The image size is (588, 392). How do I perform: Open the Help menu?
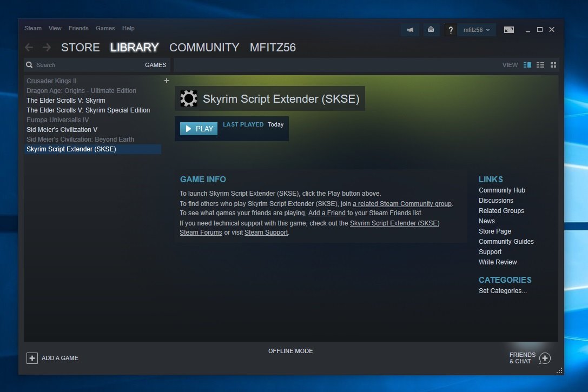(128, 28)
